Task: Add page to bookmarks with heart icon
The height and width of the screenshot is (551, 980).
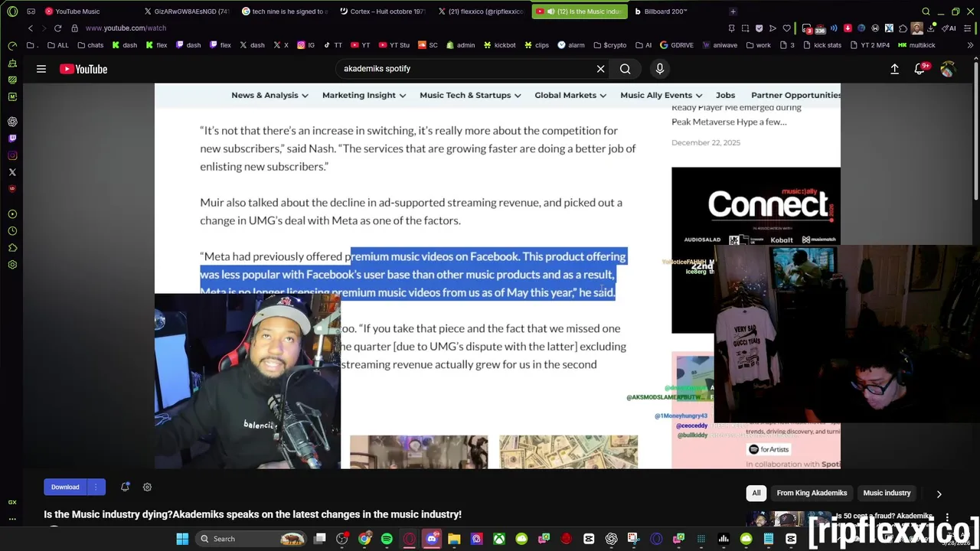Action: [786, 28]
